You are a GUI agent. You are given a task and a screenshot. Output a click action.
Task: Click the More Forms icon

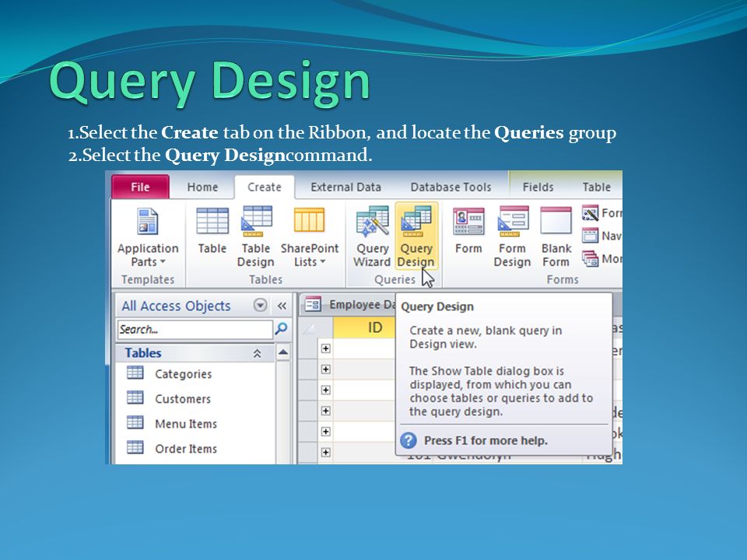click(x=590, y=258)
